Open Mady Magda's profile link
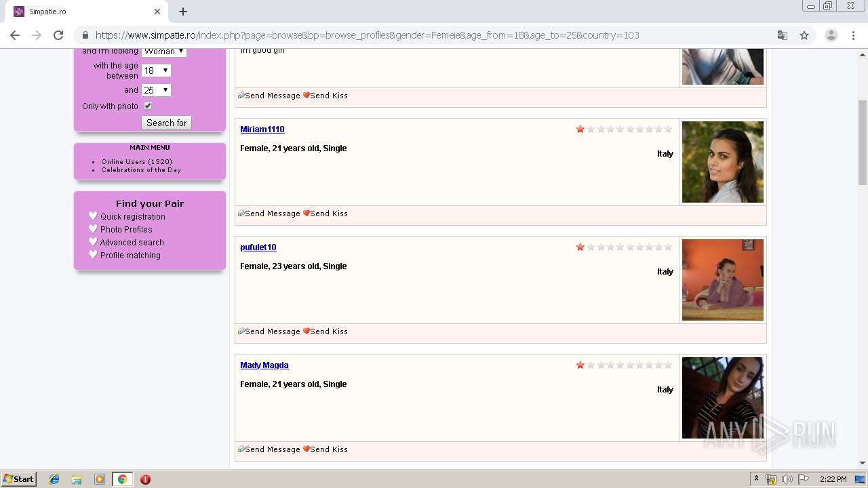This screenshot has height=488, width=868. (264, 365)
